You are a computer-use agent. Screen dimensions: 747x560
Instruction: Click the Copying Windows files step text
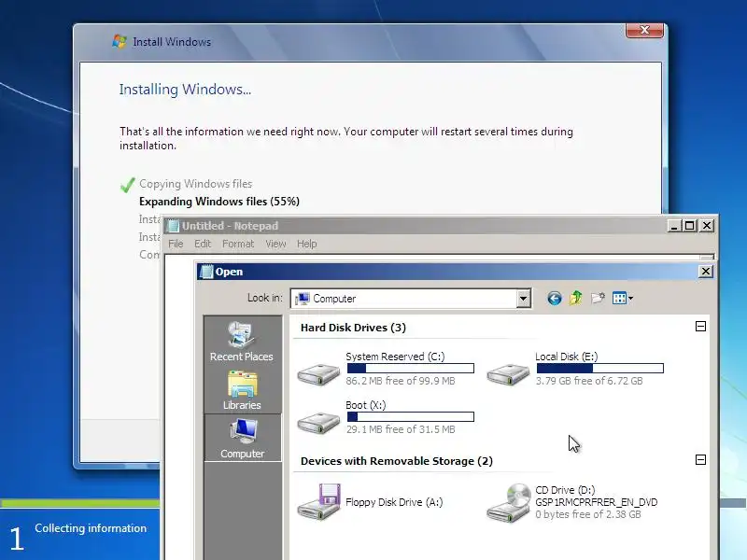click(195, 184)
